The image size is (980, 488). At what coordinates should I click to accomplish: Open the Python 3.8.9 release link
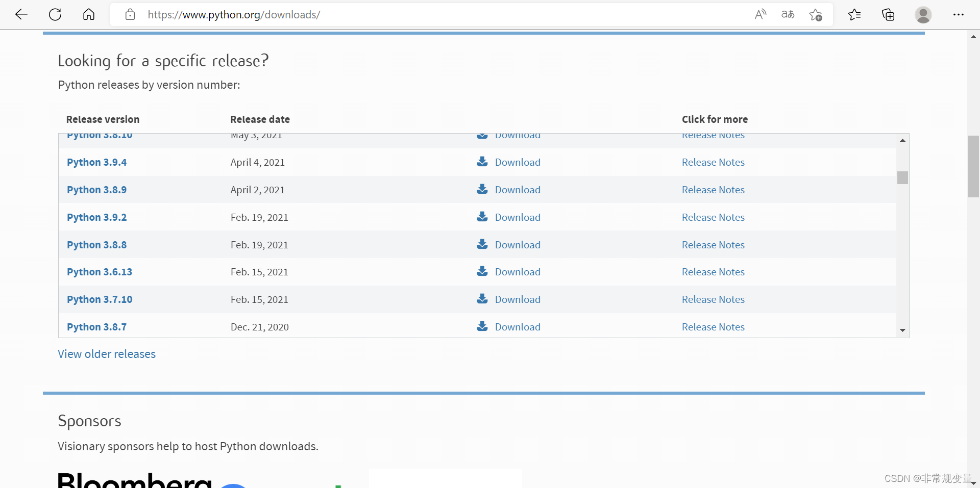[x=96, y=190]
